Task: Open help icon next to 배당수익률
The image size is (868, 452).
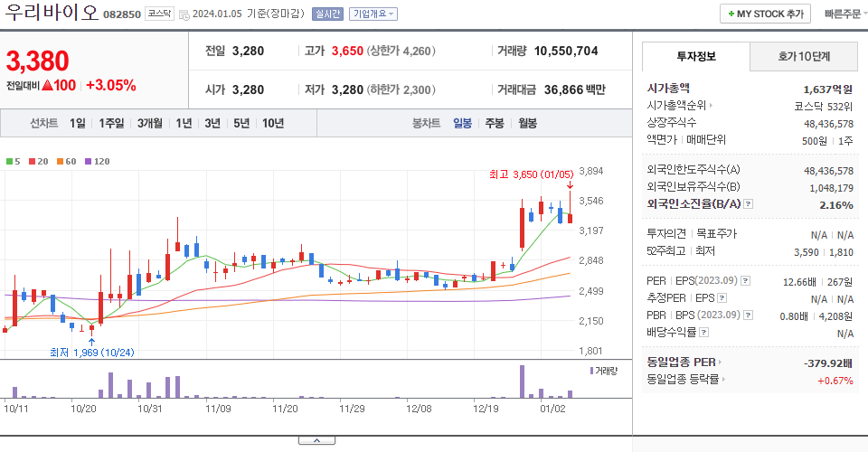Action: click(x=704, y=333)
